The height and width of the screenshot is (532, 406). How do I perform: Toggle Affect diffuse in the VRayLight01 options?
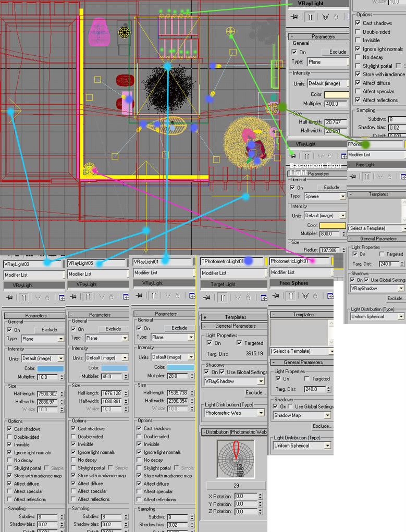pos(139,484)
